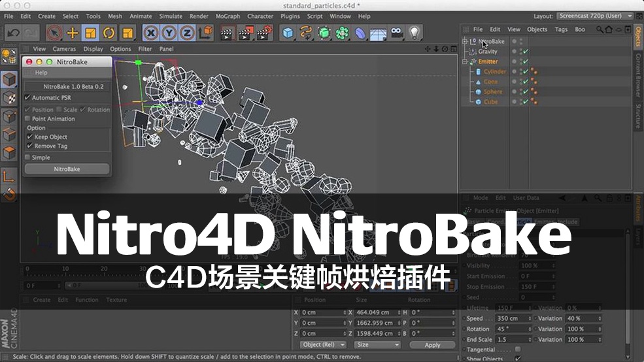Click the Apply button
Viewport: 644px width, 362px height.
click(x=432, y=345)
